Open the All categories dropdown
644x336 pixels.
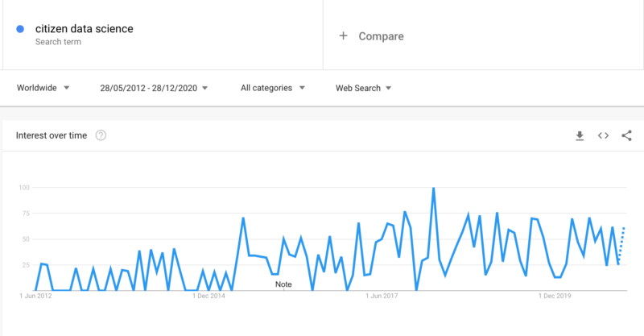273,88
